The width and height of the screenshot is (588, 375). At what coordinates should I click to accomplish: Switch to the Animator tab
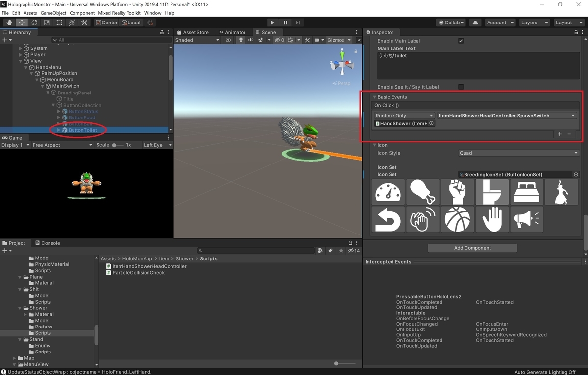tap(232, 32)
